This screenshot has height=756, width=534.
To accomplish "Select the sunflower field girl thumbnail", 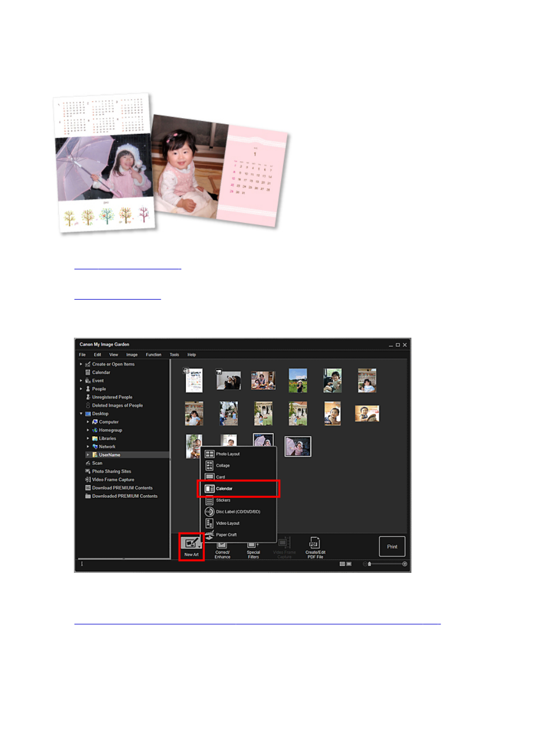I will click(298, 380).
